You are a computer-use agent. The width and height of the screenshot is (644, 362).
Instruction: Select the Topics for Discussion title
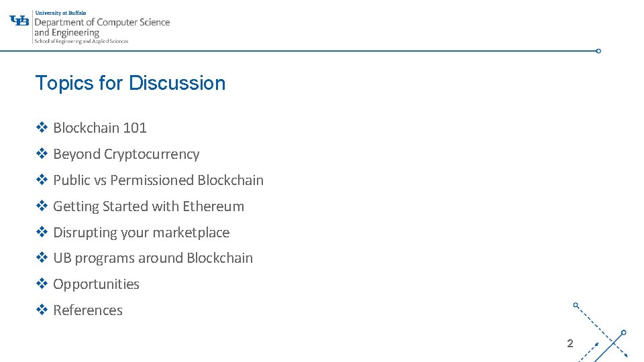[130, 83]
